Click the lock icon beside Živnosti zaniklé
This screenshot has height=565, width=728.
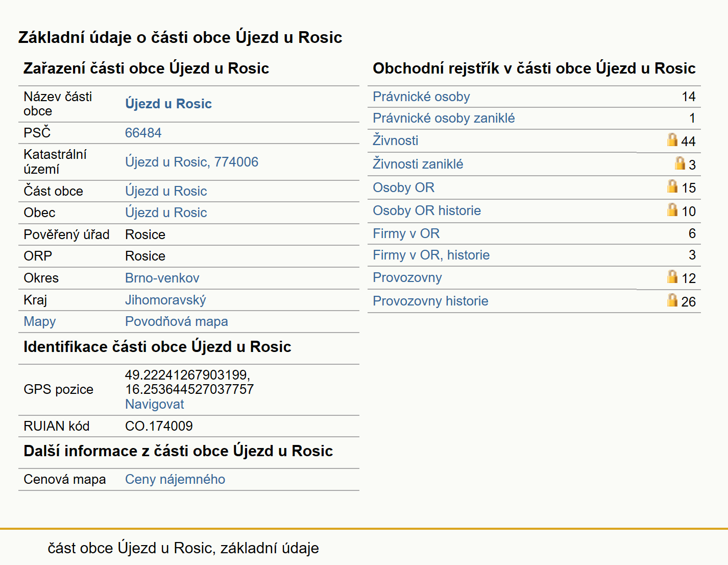[680, 163]
